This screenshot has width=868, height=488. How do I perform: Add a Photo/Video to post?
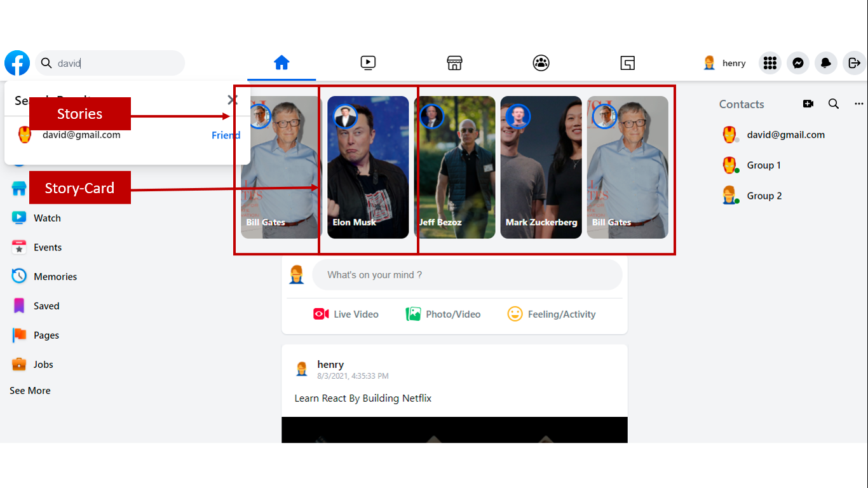(443, 314)
